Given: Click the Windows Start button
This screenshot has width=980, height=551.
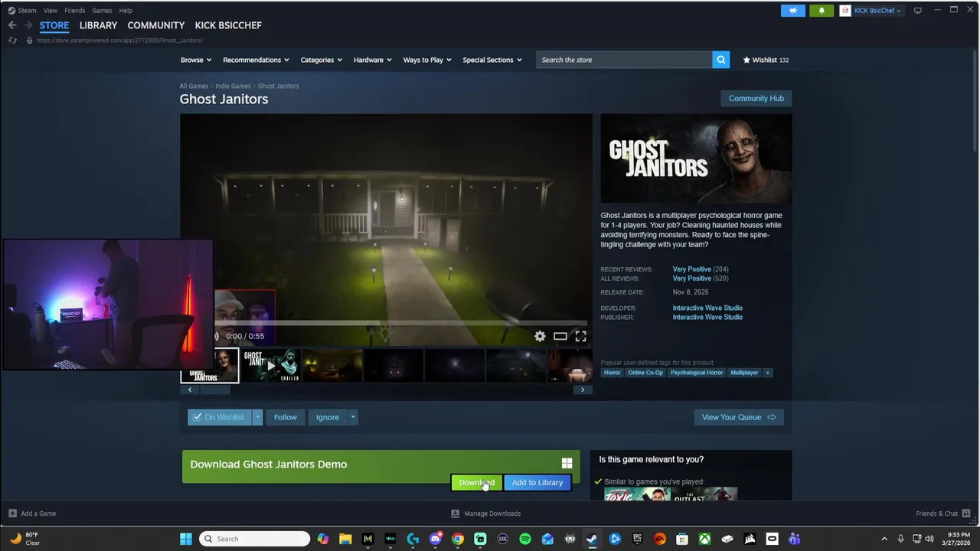Looking at the screenshot, I should 186,539.
